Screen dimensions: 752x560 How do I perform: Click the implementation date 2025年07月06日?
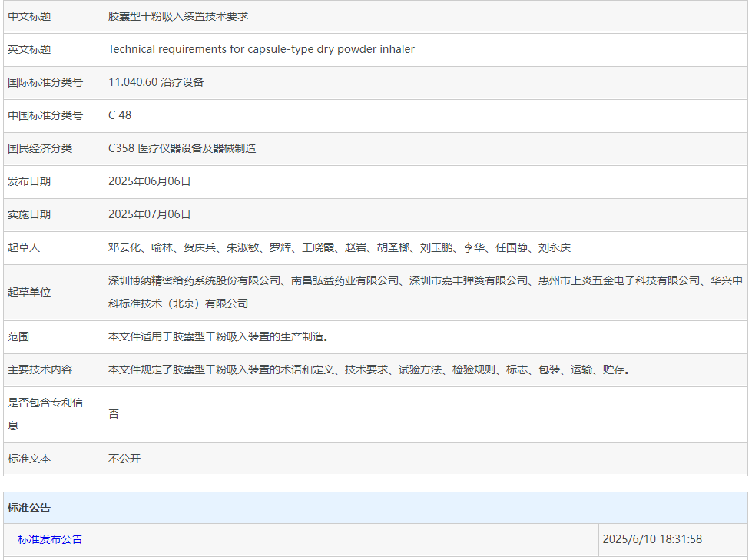tap(150, 214)
